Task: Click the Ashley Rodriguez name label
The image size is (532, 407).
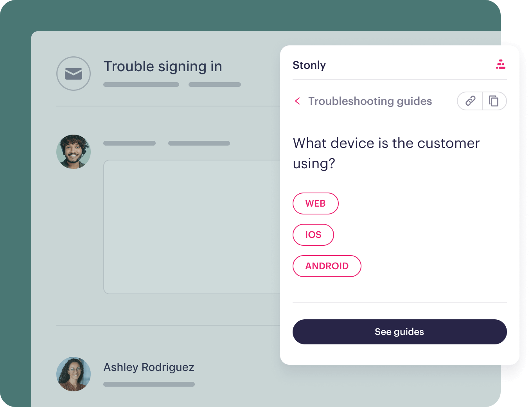Action: tap(149, 367)
